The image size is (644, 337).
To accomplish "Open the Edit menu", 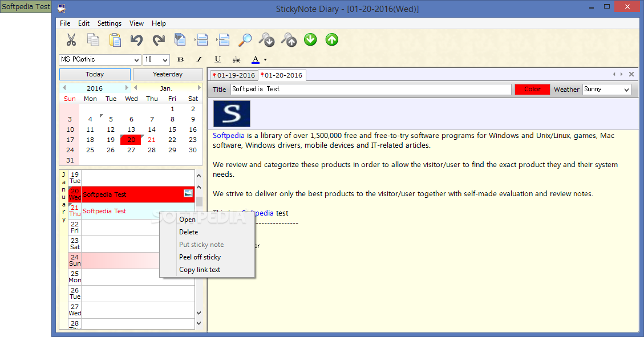I will pyautogui.click(x=84, y=23).
